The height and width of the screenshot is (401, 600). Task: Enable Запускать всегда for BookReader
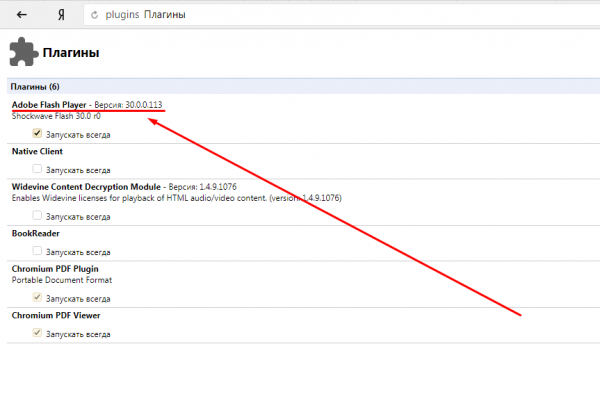[37, 251]
